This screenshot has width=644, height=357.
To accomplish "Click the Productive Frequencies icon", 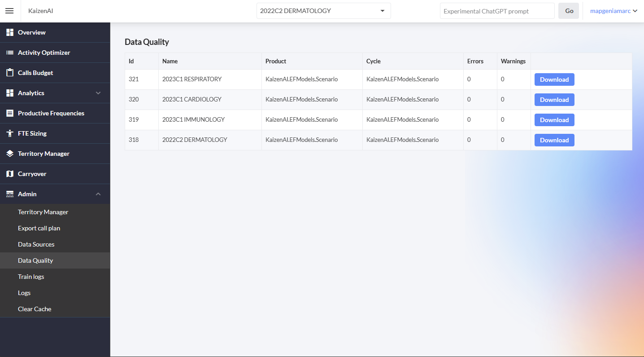I will point(9,113).
